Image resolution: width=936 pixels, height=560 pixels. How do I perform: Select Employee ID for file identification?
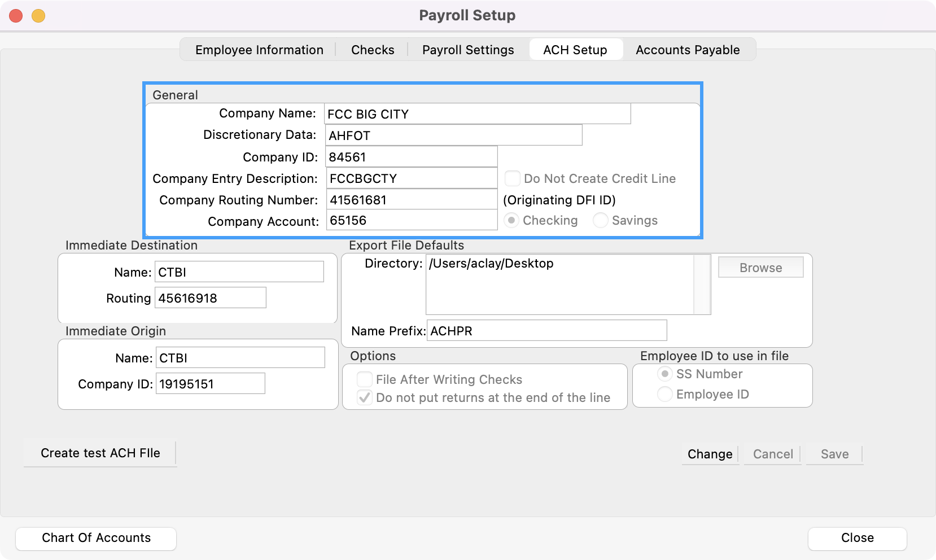(665, 394)
